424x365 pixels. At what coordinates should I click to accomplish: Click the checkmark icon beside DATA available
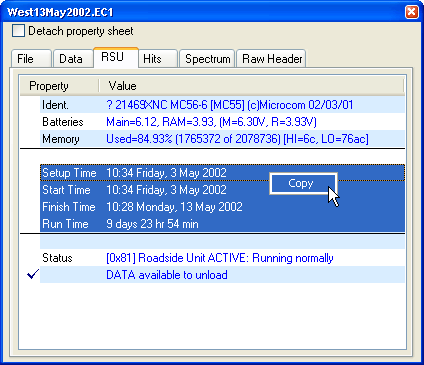click(x=33, y=274)
